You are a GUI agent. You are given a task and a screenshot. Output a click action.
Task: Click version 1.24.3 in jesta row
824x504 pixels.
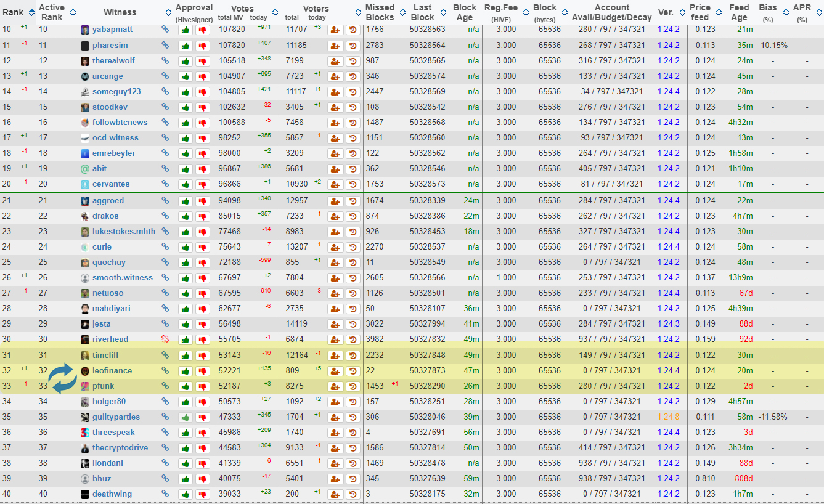(669, 324)
